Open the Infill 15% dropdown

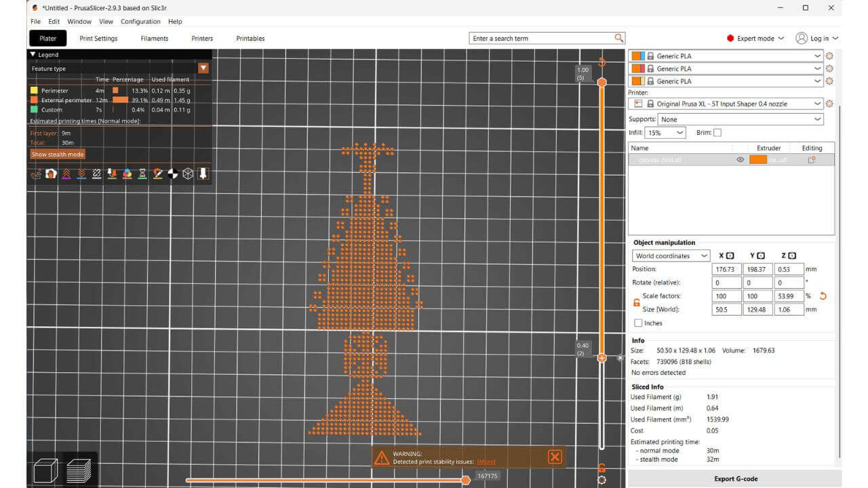(665, 133)
